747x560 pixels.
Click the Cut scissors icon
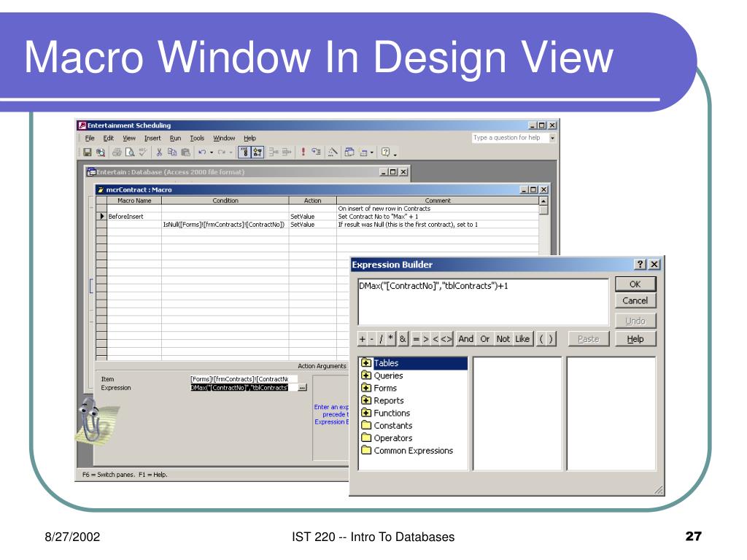(x=159, y=152)
